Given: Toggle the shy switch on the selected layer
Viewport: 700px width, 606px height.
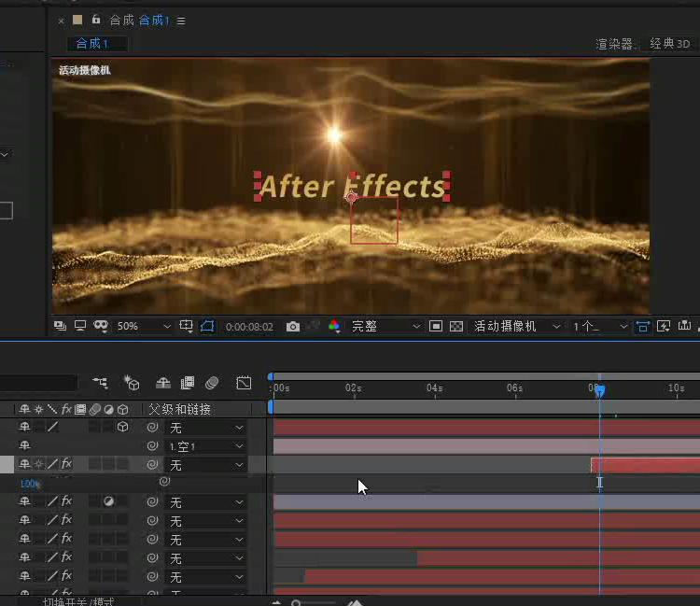Looking at the screenshot, I should tap(24, 464).
